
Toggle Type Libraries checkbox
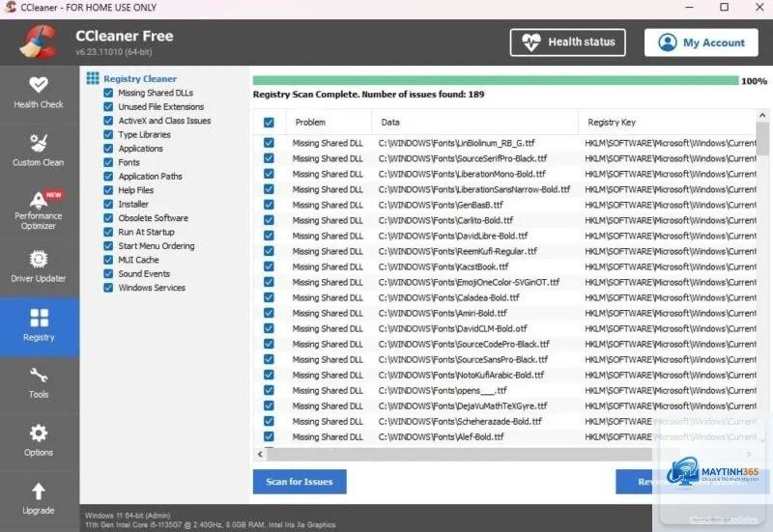(x=108, y=134)
